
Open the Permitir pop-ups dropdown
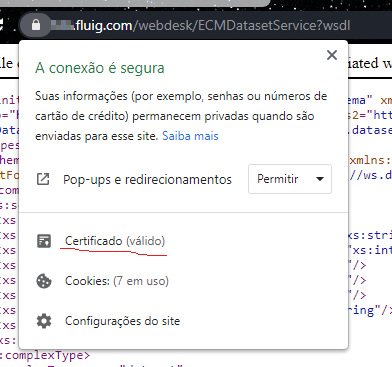[290, 179]
